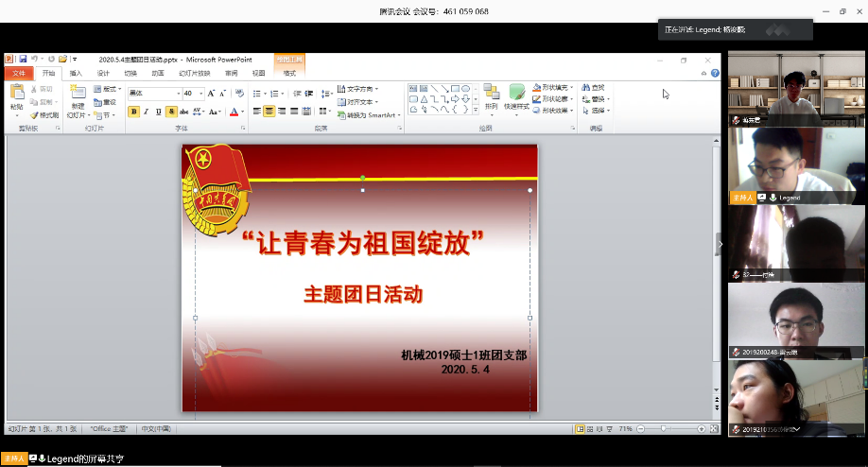
Task: Expand the shapes gallery More arrow
Action: pyautogui.click(x=476, y=110)
